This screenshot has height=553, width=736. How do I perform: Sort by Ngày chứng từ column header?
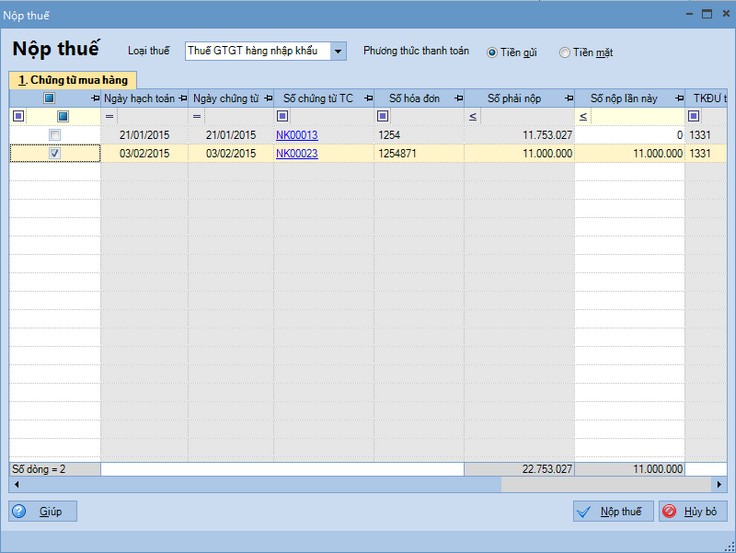226,99
